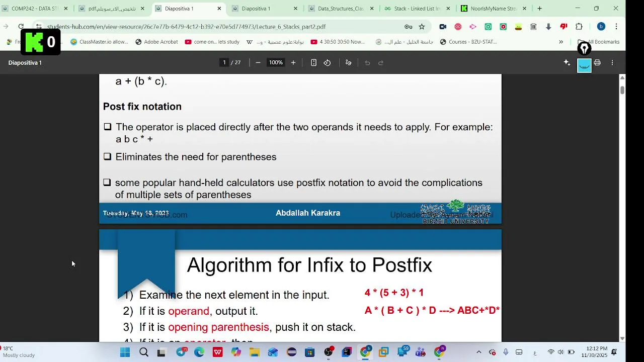Show more bookmarks with the double chevron
Image resolution: width=644 pixels, height=362 pixels.
coord(561,42)
